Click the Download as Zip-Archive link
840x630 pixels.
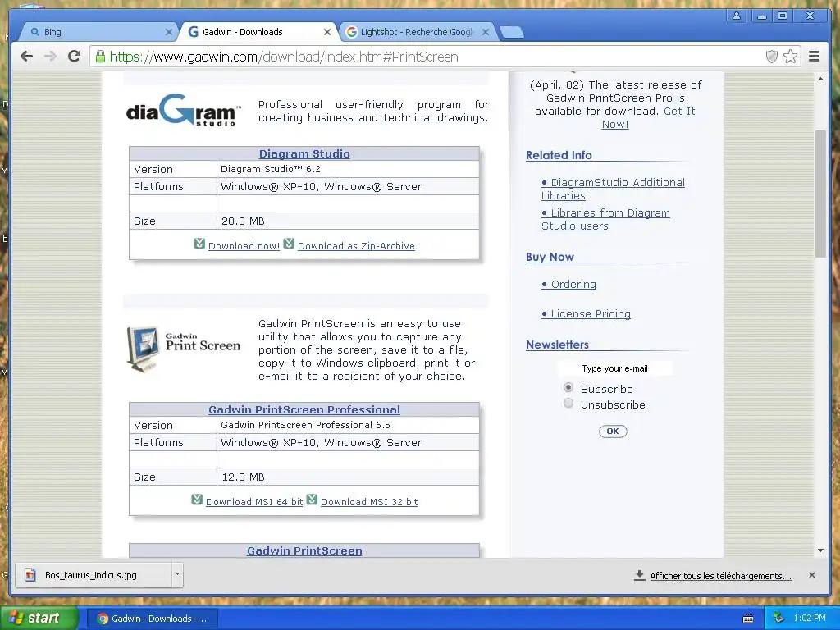[x=356, y=246]
